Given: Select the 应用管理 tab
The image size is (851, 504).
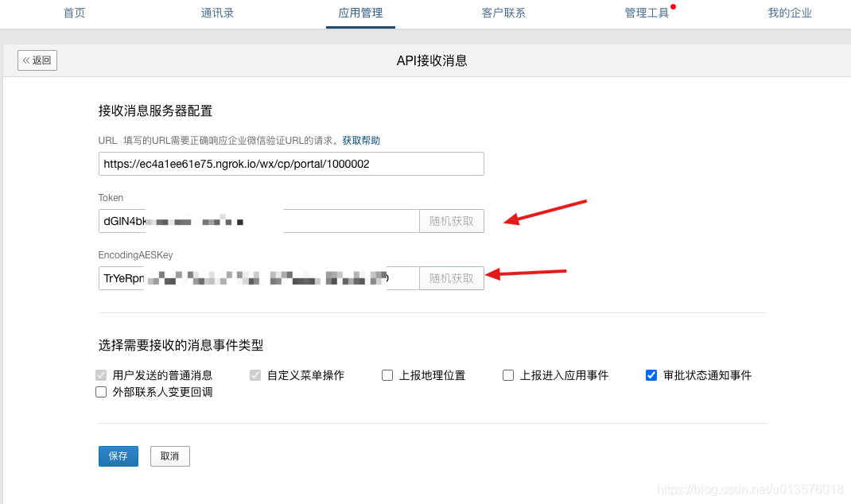Looking at the screenshot, I should (360, 14).
